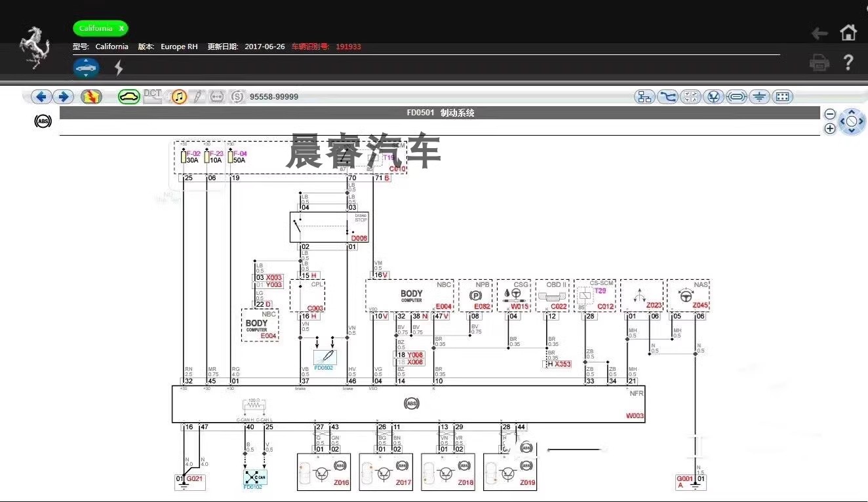Click the grey S circle icon
Image resolution: width=868 pixels, height=502 pixels.
(x=237, y=97)
